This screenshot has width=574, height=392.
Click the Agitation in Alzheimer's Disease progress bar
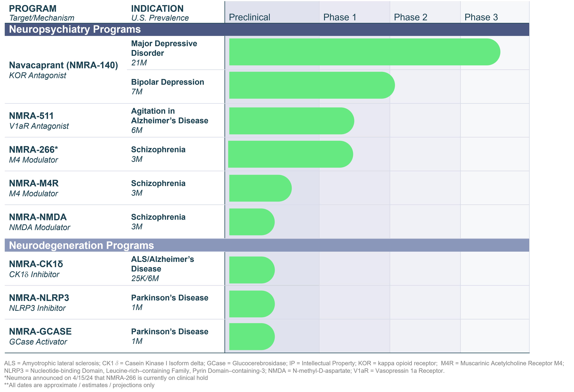[291, 121]
